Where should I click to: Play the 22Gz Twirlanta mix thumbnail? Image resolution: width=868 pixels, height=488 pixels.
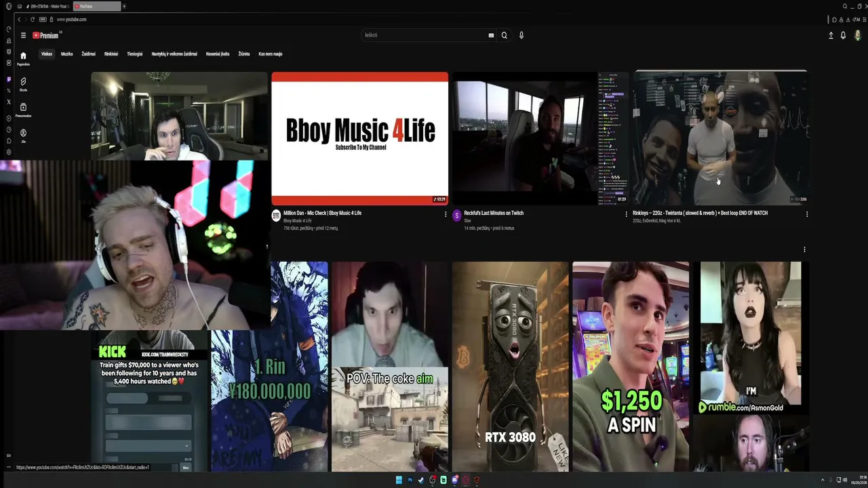tap(720, 138)
